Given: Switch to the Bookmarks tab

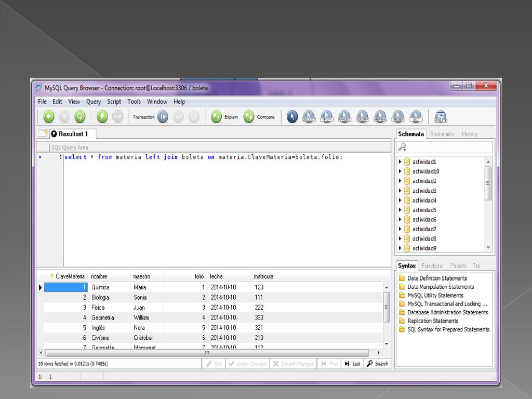Looking at the screenshot, I should pyautogui.click(x=442, y=134).
